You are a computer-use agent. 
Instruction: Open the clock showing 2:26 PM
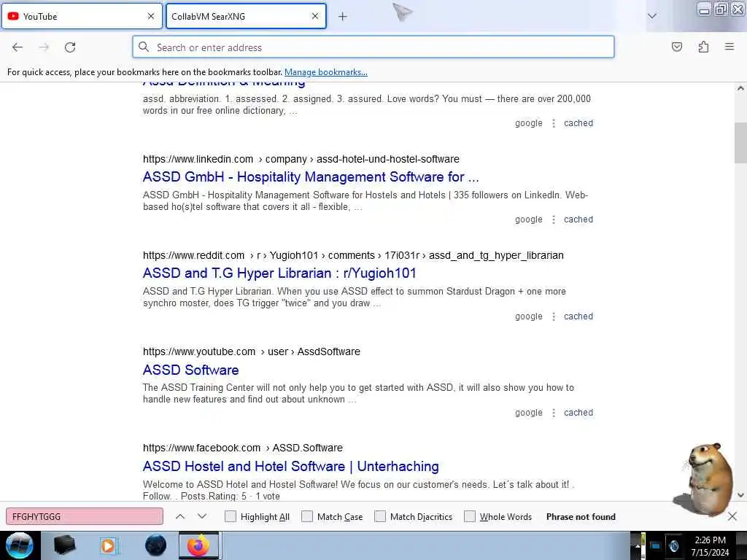point(710,546)
